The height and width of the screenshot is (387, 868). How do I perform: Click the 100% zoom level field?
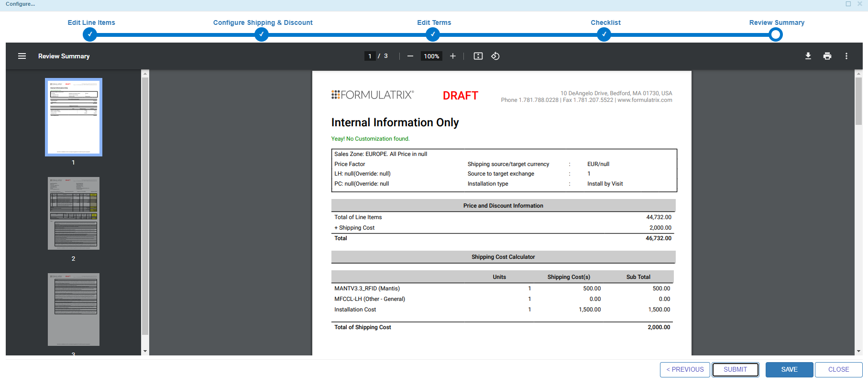[431, 56]
